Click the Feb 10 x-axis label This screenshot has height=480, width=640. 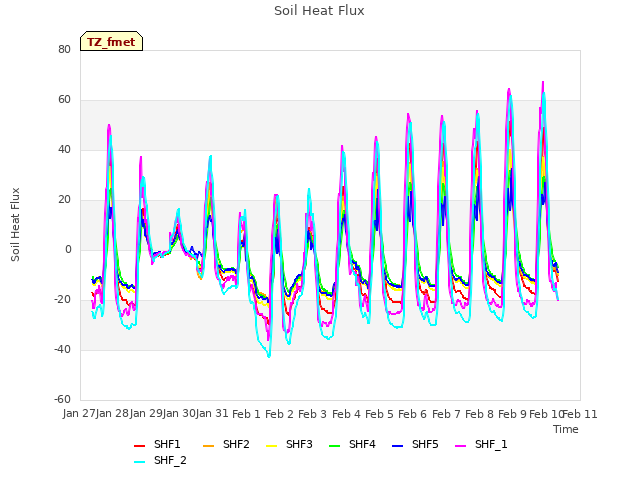546,414
